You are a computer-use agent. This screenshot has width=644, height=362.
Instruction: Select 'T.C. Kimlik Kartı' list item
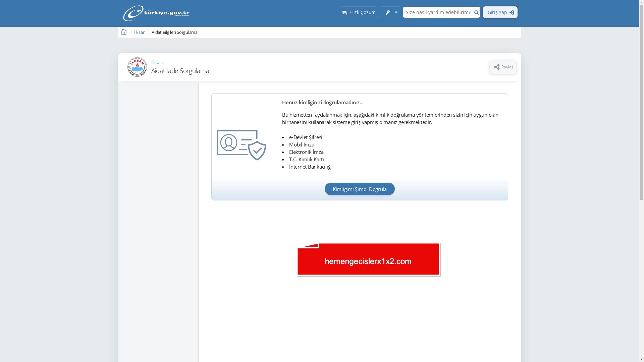tap(306, 159)
